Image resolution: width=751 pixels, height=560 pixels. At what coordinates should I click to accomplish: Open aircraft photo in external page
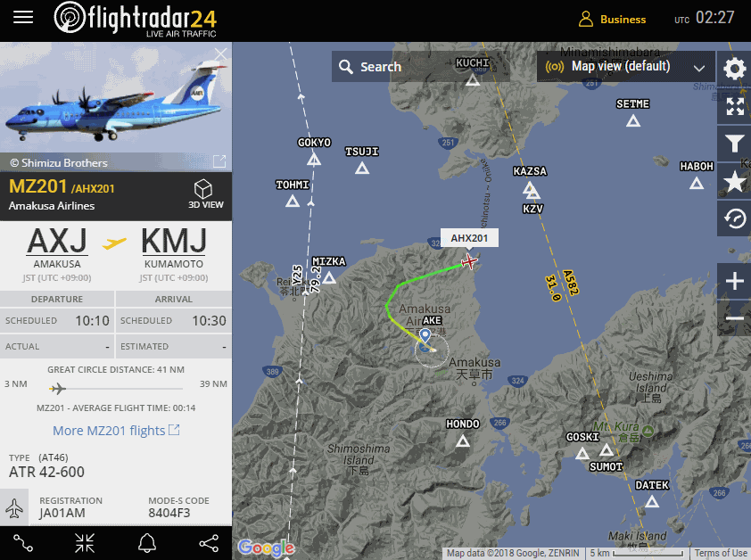tap(219, 161)
